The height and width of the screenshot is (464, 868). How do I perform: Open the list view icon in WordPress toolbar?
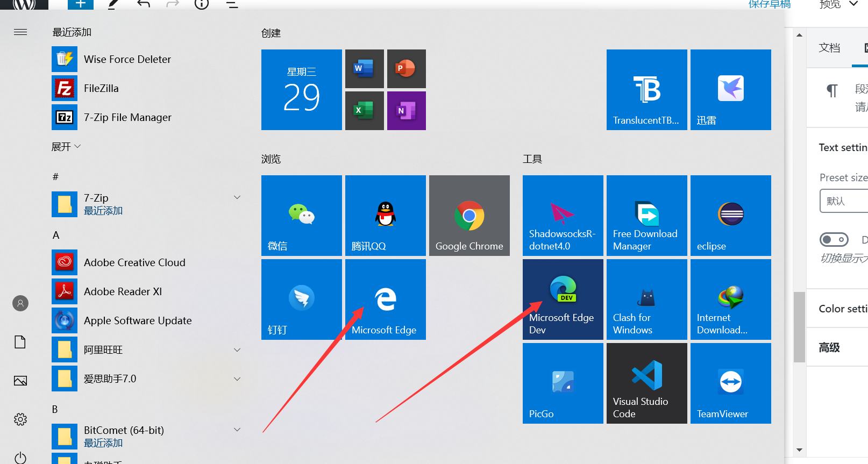[x=232, y=4]
